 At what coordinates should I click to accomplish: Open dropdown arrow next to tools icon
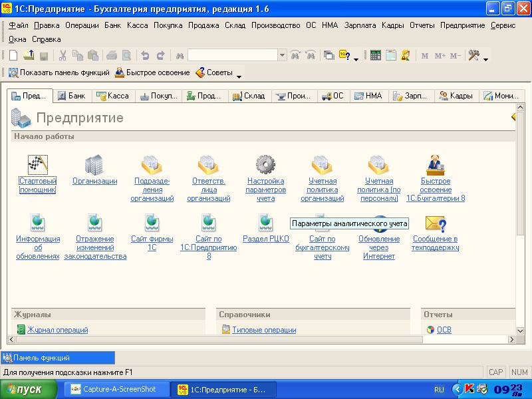(485, 60)
